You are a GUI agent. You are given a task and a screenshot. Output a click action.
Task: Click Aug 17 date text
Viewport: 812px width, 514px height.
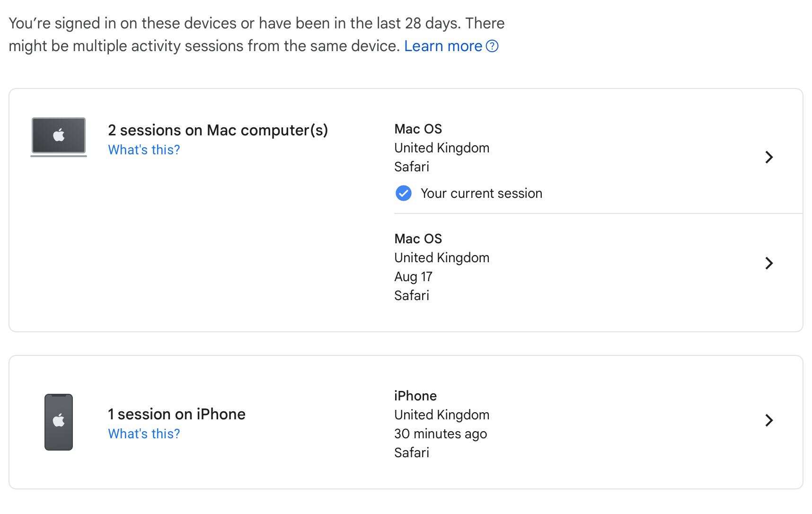(413, 276)
